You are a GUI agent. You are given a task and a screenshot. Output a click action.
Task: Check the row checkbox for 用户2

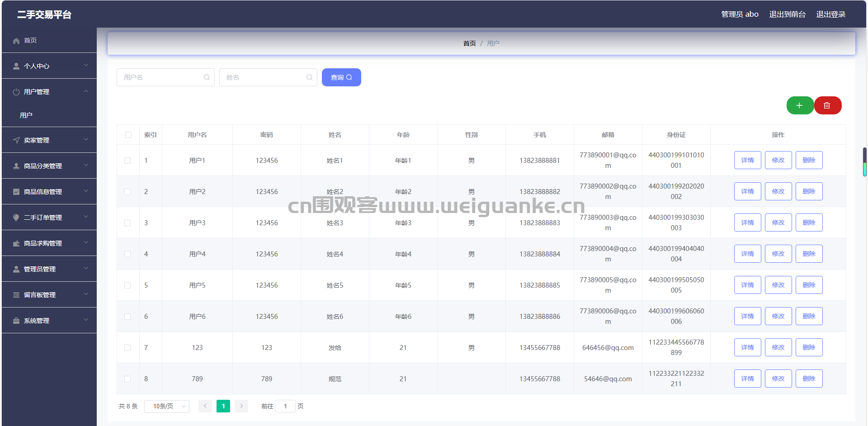[x=127, y=192]
